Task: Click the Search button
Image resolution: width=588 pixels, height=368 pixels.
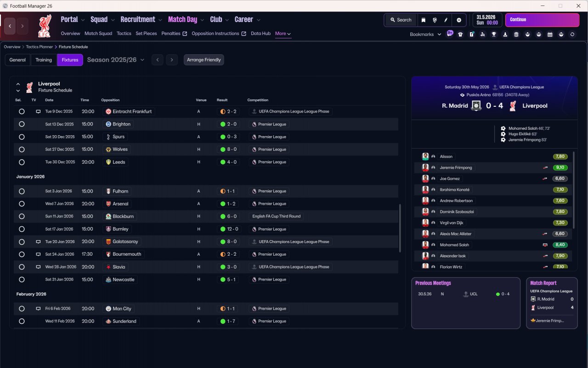Action: [x=401, y=20]
